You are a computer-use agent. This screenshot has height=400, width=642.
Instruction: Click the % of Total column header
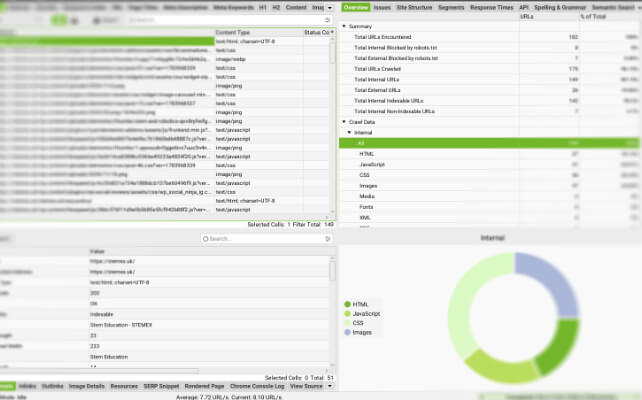(x=609, y=16)
